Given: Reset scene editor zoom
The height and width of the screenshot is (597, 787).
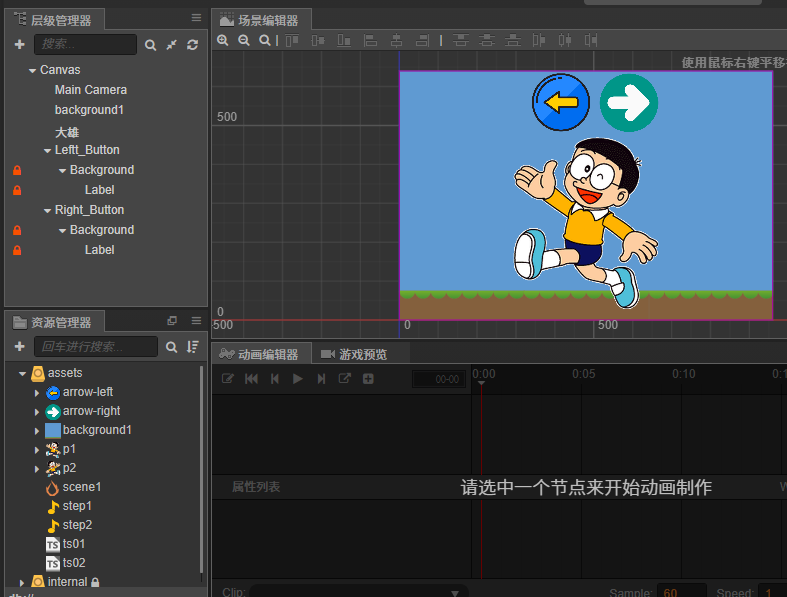Looking at the screenshot, I should tap(265, 41).
